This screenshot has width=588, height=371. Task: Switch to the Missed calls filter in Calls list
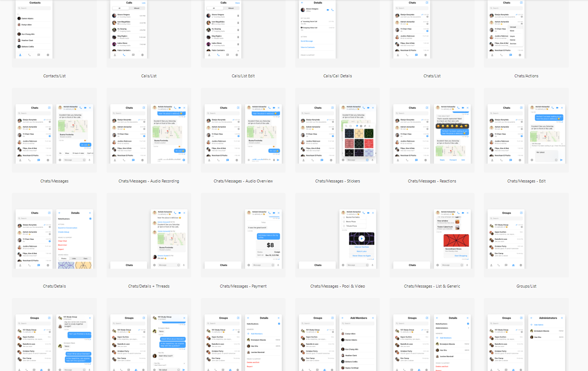click(x=137, y=8)
